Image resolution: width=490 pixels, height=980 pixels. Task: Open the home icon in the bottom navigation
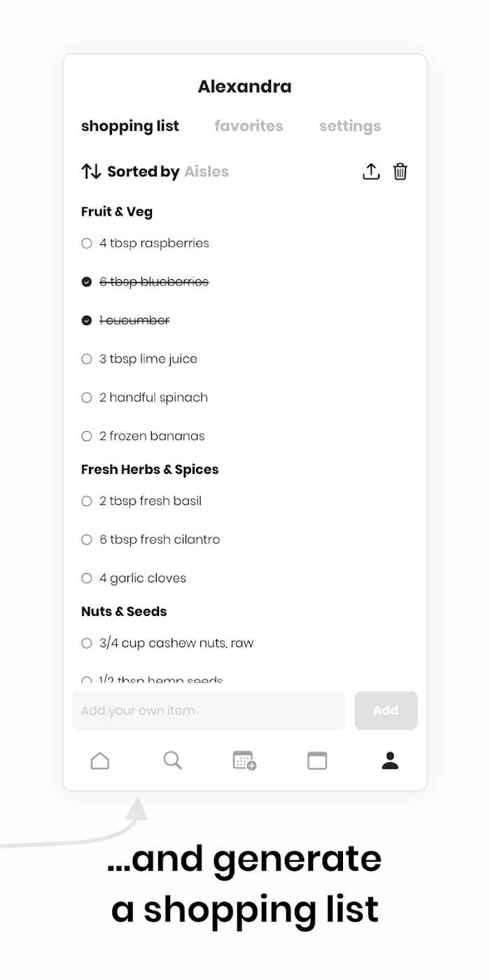click(x=100, y=760)
